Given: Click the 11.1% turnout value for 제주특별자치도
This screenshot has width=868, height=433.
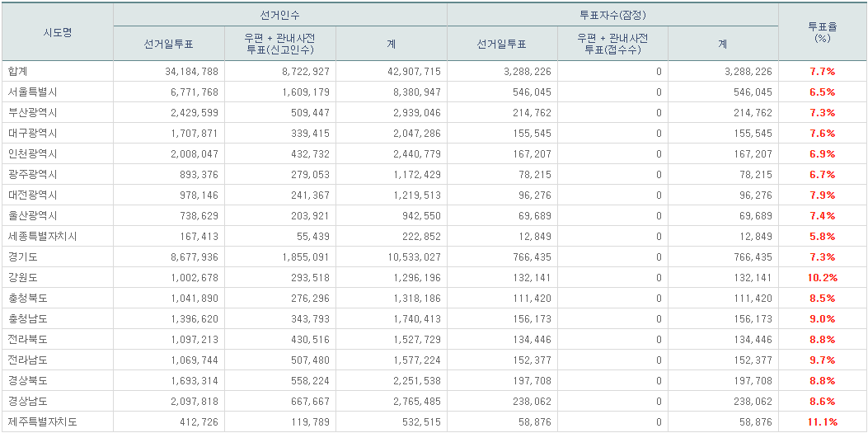Looking at the screenshot, I should 822,422.
